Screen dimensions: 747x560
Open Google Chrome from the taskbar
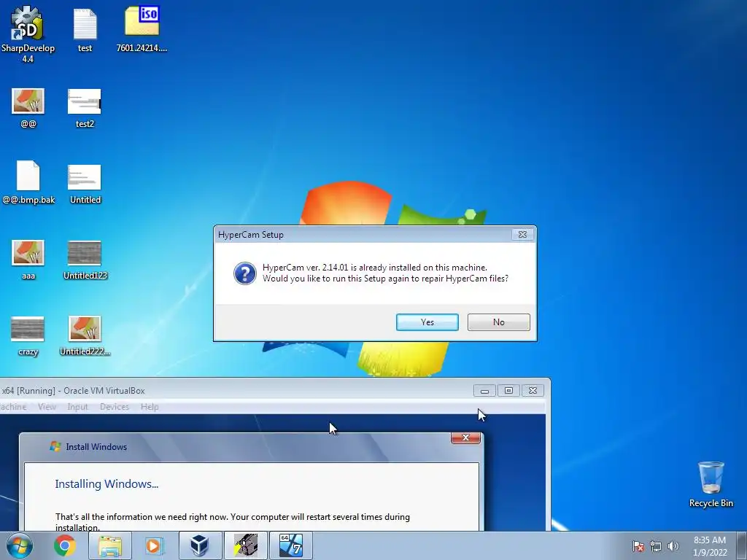pyautogui.click(x=64, y=545)
